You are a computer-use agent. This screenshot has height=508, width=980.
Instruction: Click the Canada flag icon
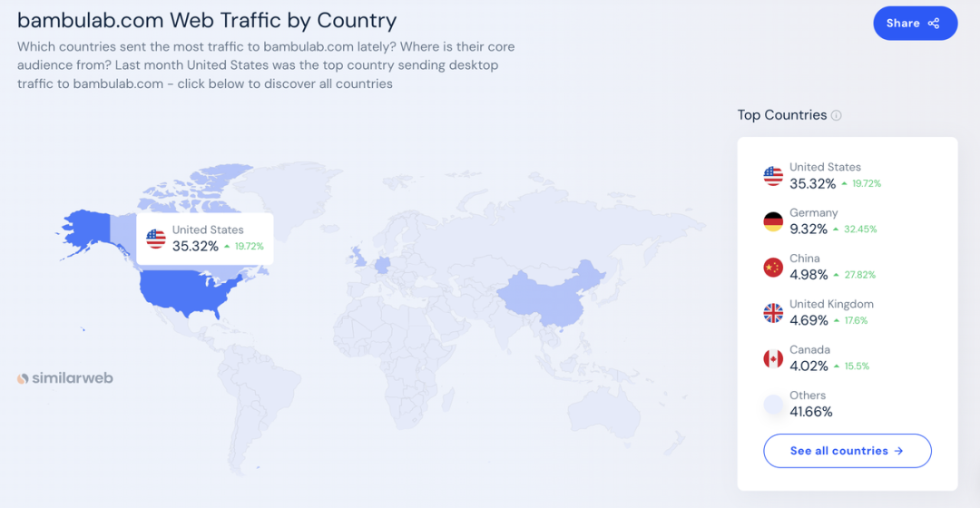[x=773, y=358]
